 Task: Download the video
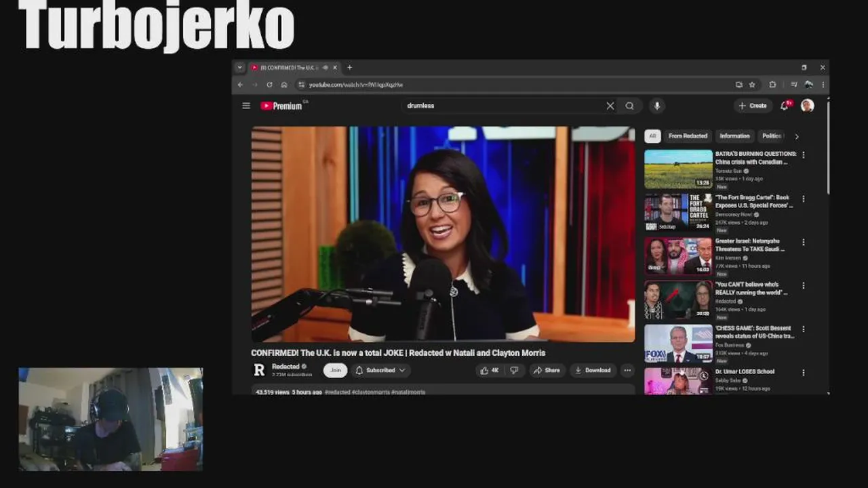pos(593,371)
